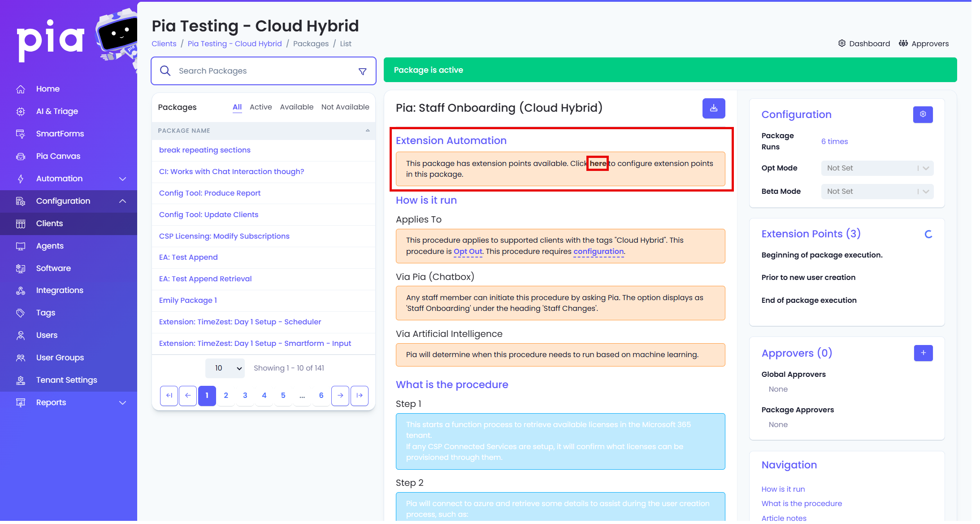The image size is (980, 524).
Task: Open the Users page
Action: [x=47, y=335]
